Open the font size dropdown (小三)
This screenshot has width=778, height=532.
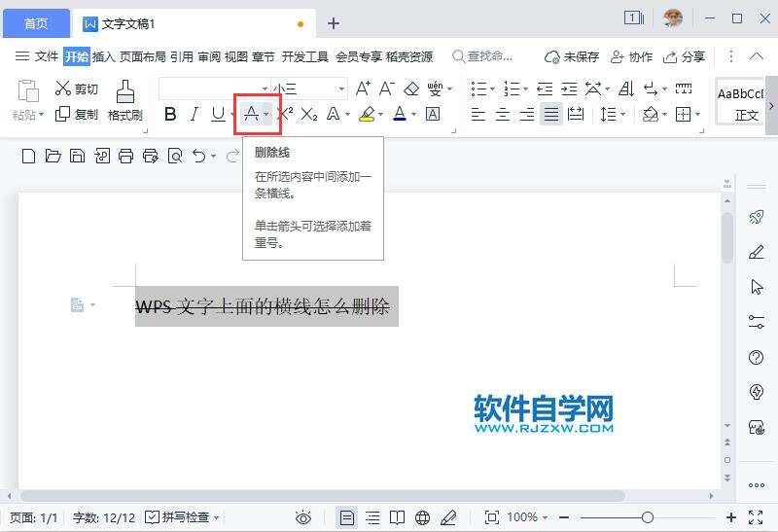coord(341,89)
